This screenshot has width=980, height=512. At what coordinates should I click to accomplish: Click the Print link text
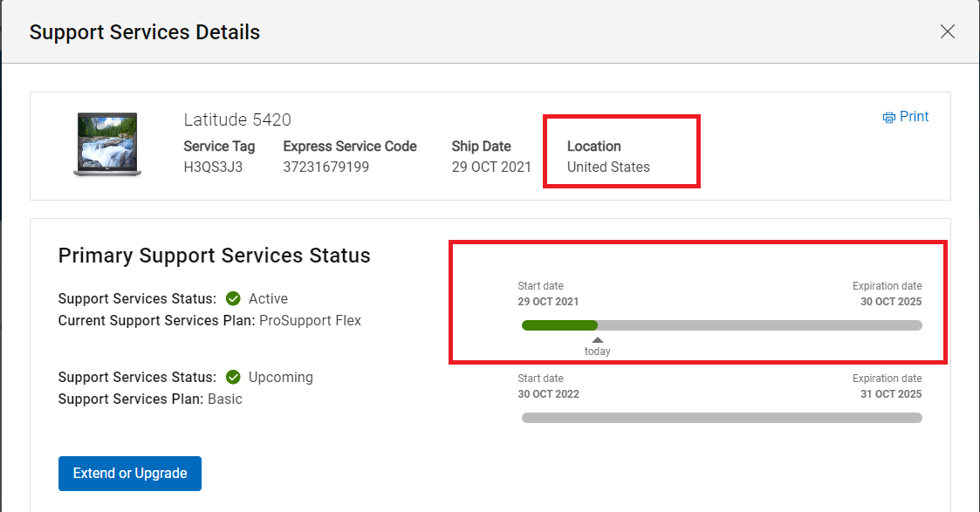pyautogui.click(x=914, y=117)
